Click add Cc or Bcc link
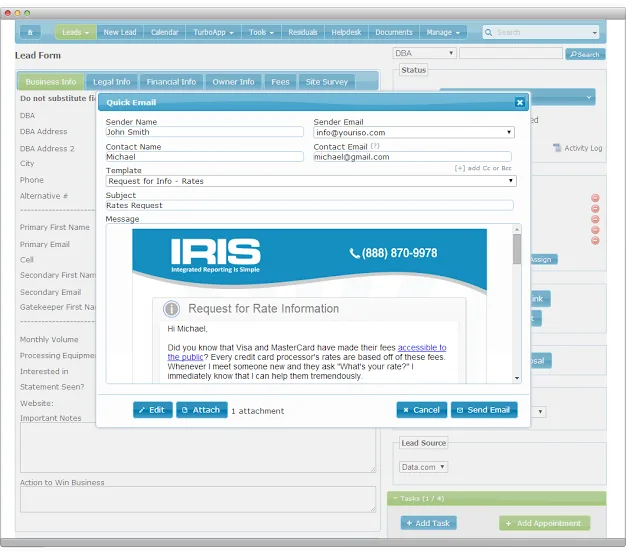 tap(483, 168)
